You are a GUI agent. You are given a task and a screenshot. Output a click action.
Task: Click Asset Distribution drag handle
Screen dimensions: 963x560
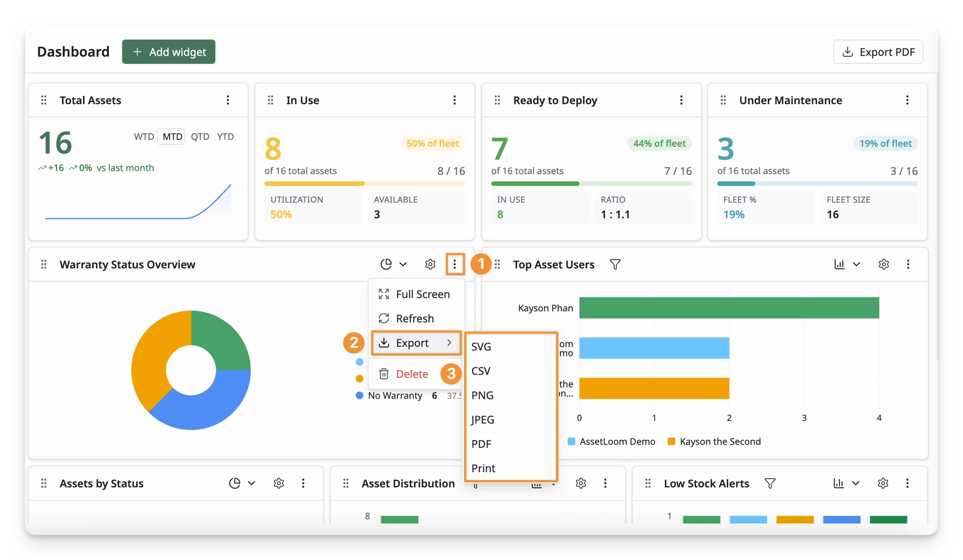click(x=346, y=483)
